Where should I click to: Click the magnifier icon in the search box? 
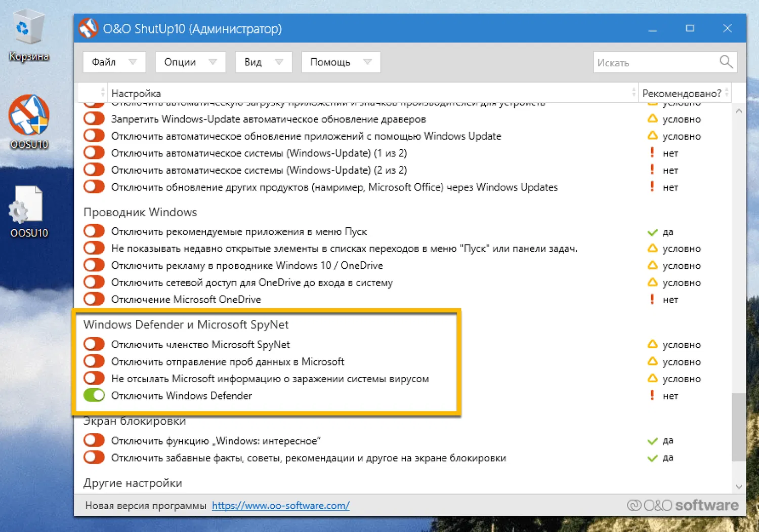726,62
